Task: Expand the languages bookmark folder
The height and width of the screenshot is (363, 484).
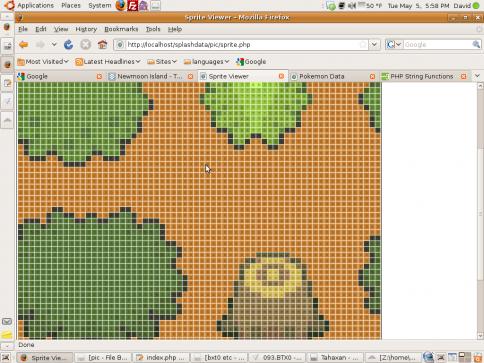Action: tap(207, 62)
